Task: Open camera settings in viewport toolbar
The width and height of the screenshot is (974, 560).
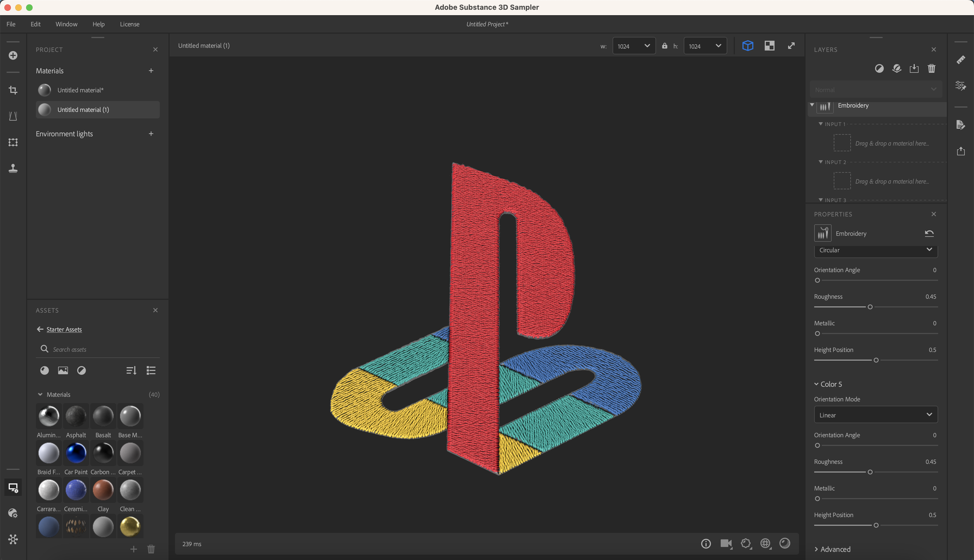Action: 726,543
